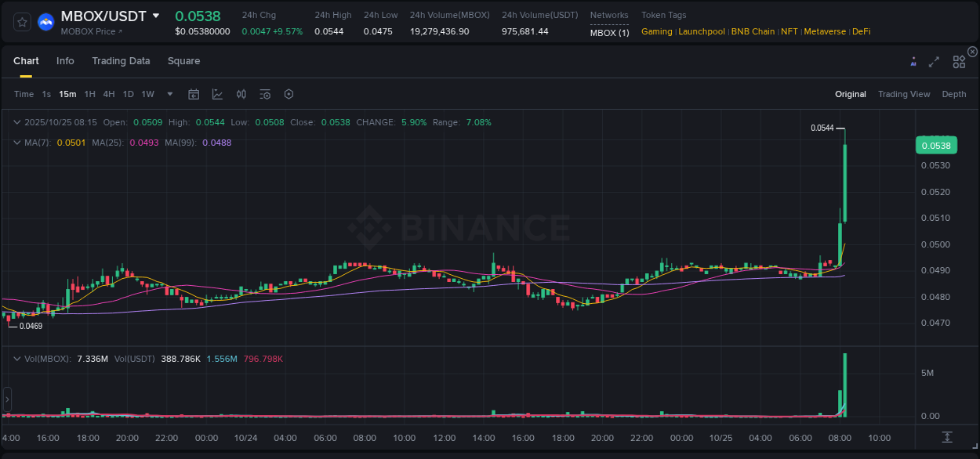The image size is (980, 459).
Task: Expand the extra timeframe intervals dropdown
Action: point(169,93)
